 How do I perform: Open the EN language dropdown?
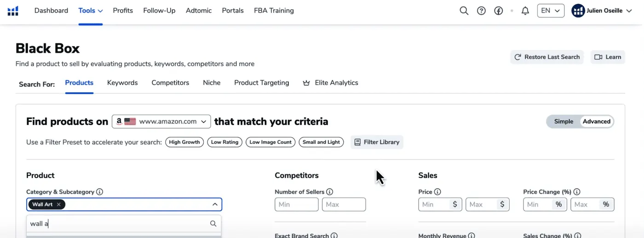(551, 11)
